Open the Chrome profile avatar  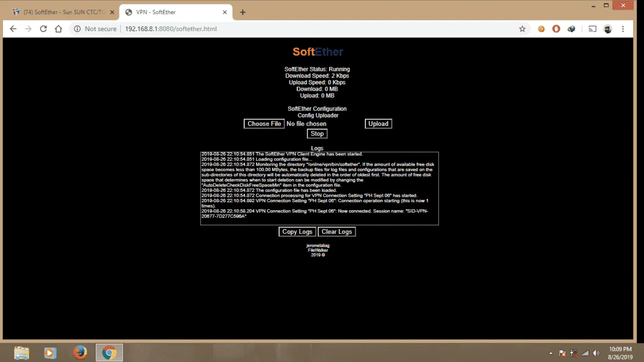(x=608, y=29)
